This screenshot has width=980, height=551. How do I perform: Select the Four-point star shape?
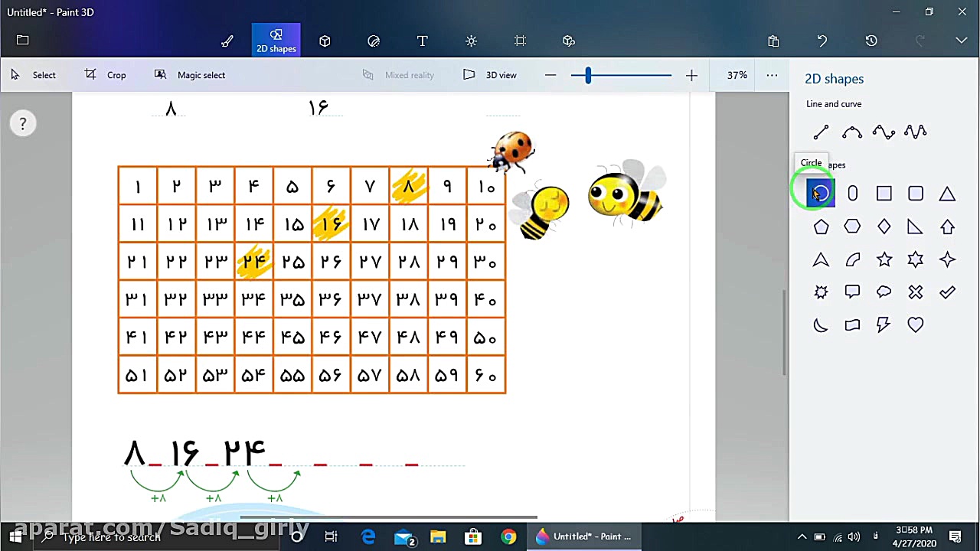[x=948, y=259]
